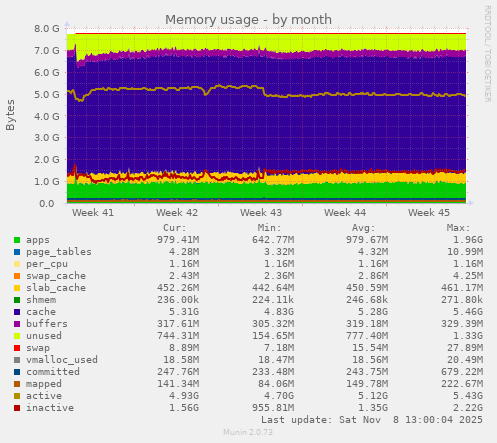Click the 'committed' legend label
497x443 pixels.
click(53, 372)
